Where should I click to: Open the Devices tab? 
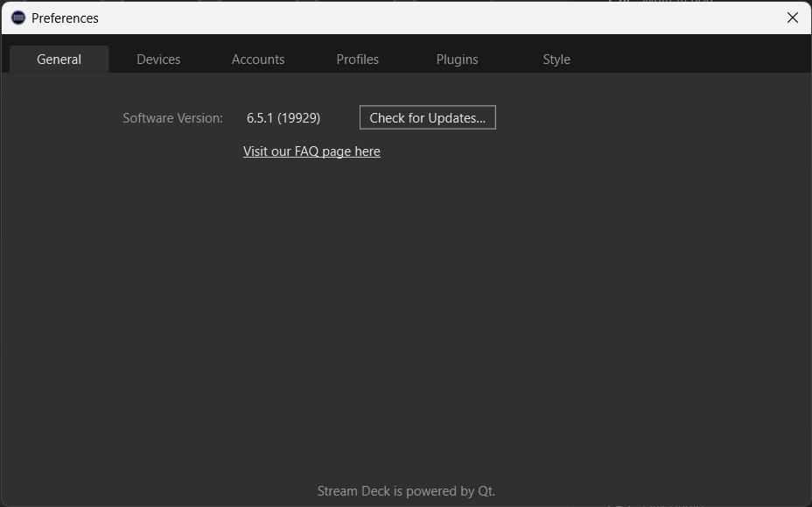coord(158,60)
